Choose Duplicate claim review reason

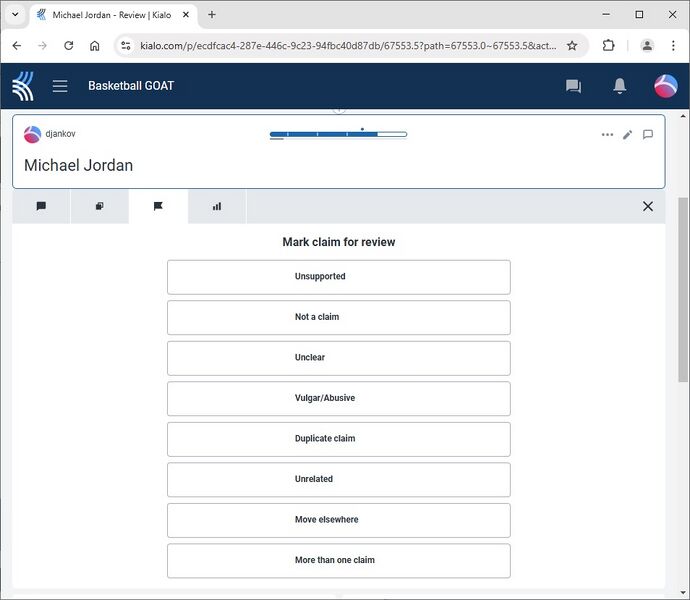click(x=338, y=439)
